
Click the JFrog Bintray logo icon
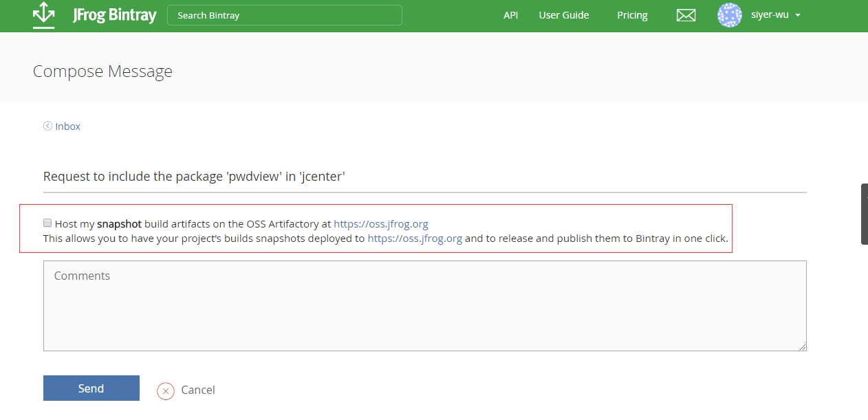tap(43, 15)
